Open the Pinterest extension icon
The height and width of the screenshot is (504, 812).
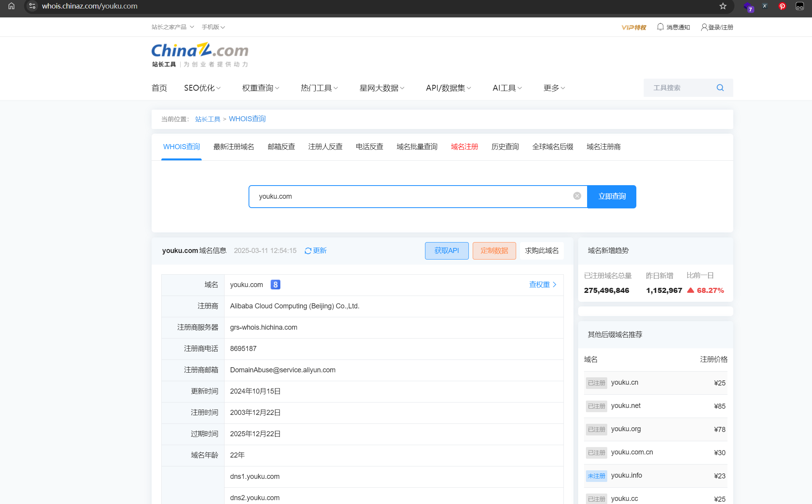pyautogui.click(x=782, y=6)
